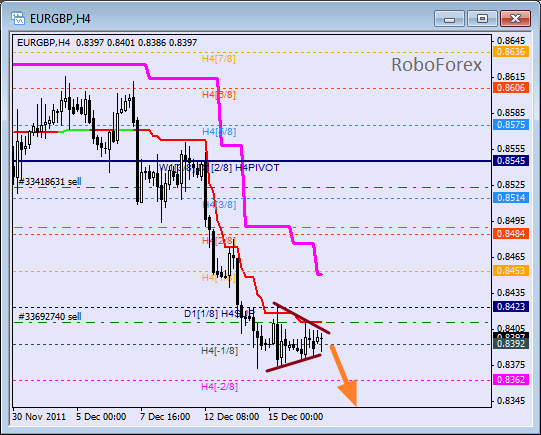Select the H4[-2/8] level label
The height and width of the screenshot is (435, 541).
(x=220, y=387)
